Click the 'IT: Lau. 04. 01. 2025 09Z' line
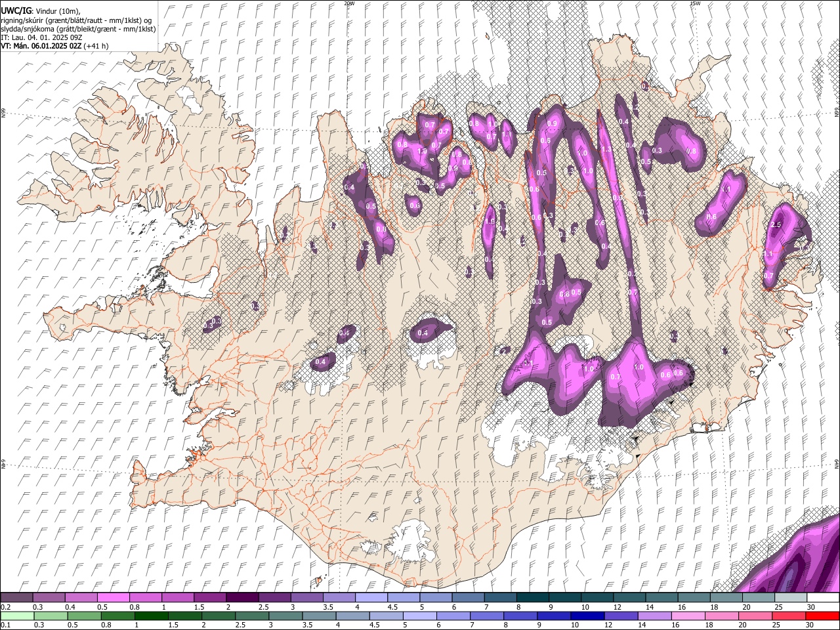 pyautogui.click(x=41, y=37)
